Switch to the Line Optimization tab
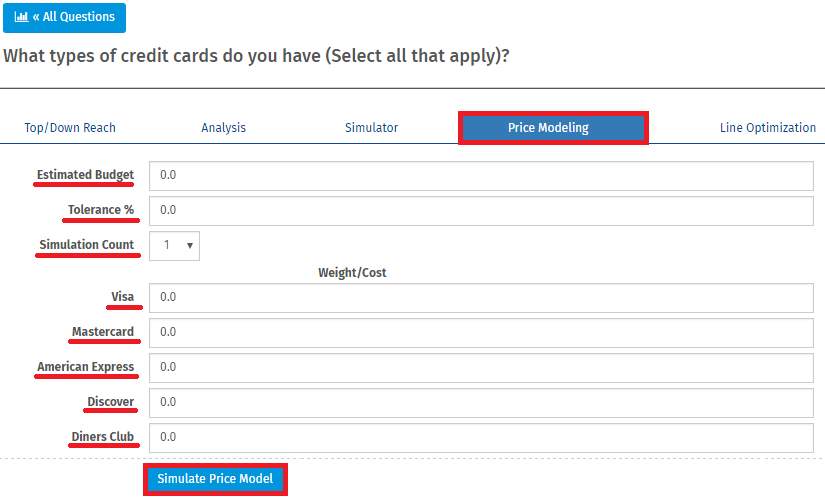The width and height of the screenshot is (825, 499). point(768,128)
